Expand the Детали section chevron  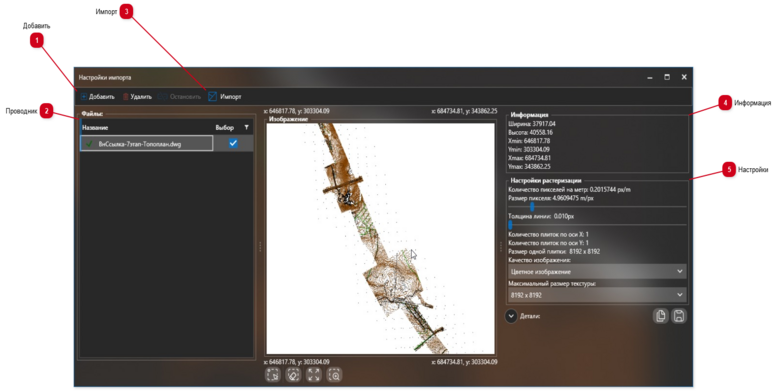pyautogui.click(x=511, y=316)
